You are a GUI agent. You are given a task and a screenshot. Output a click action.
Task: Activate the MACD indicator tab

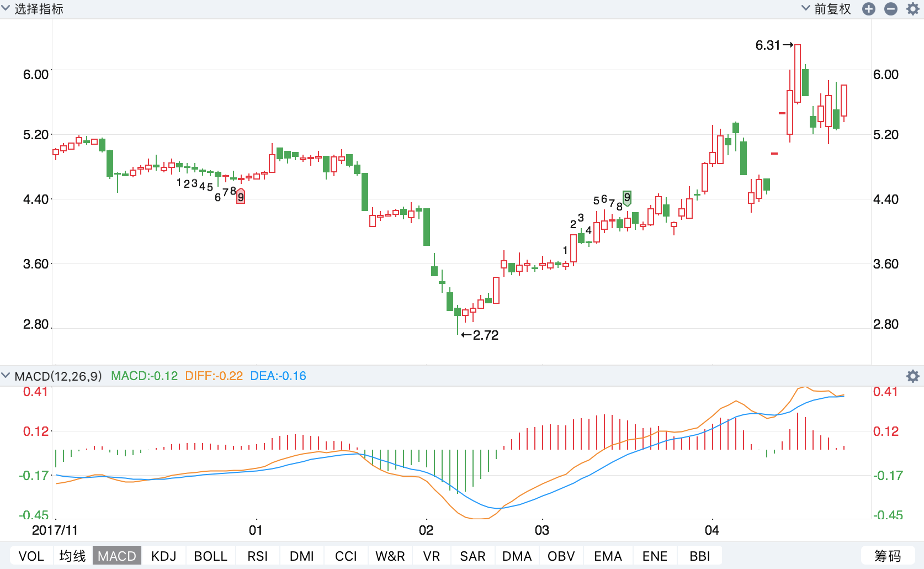click(117, 556)
